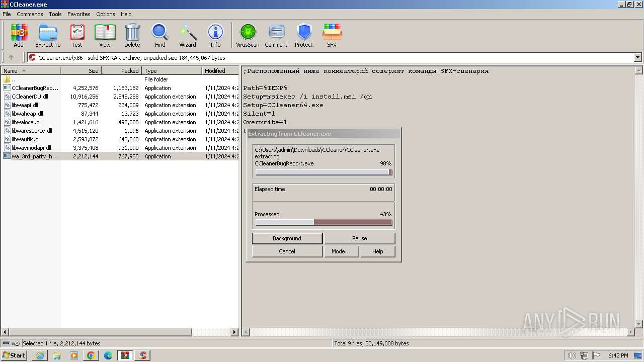Open media player taskbar icon
The width and height of the screenshot is (644, 362).
tap(74, 355)
